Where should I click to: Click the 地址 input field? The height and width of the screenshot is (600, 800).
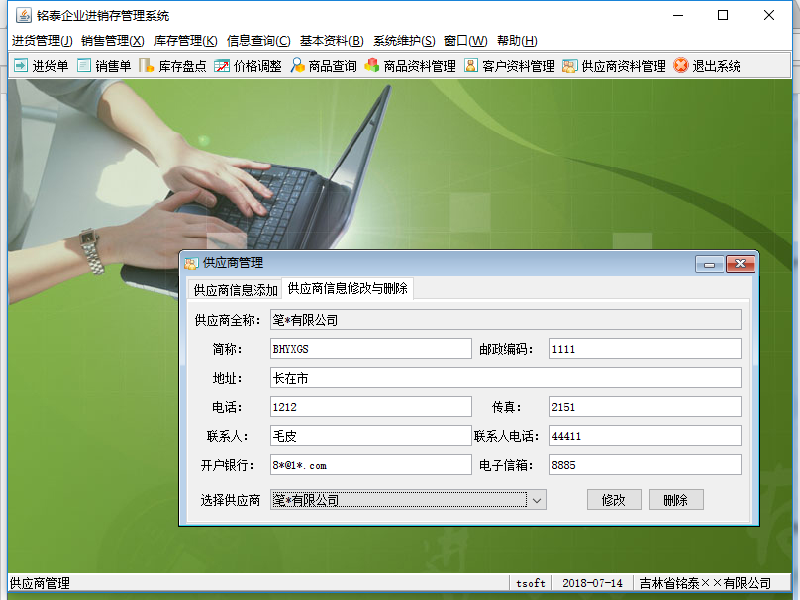(506, 378)
